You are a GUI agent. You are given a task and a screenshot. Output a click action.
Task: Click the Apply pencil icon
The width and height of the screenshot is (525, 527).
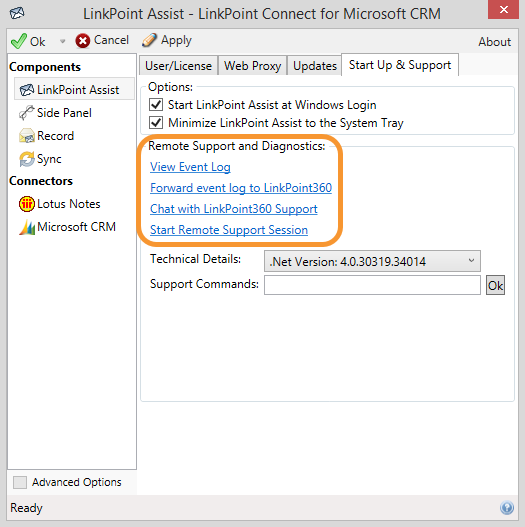coord(149,40)
